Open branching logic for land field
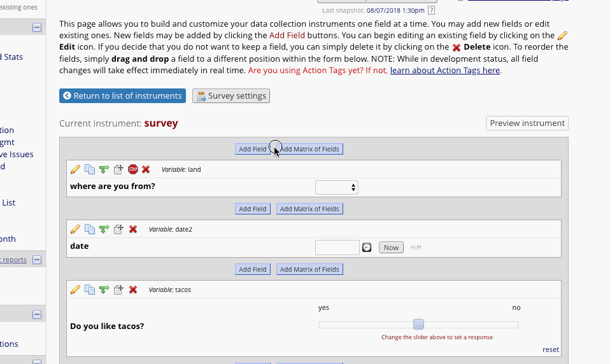Screen dimensions: 610x364 point(104,169)
